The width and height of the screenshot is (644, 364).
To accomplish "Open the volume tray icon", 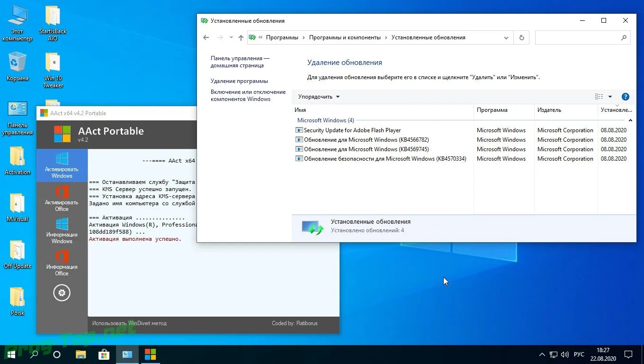I will point(564,354).
